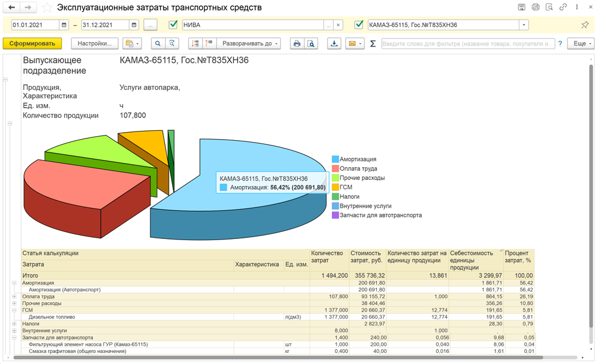Click the save report download icon
The image size is (599, 364).
tap(334, 44)
